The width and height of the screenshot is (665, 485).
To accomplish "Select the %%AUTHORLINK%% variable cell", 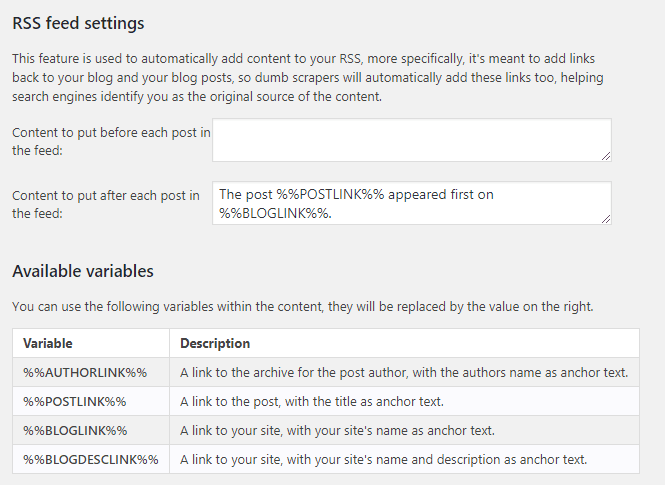I will [x=85, y=372].
